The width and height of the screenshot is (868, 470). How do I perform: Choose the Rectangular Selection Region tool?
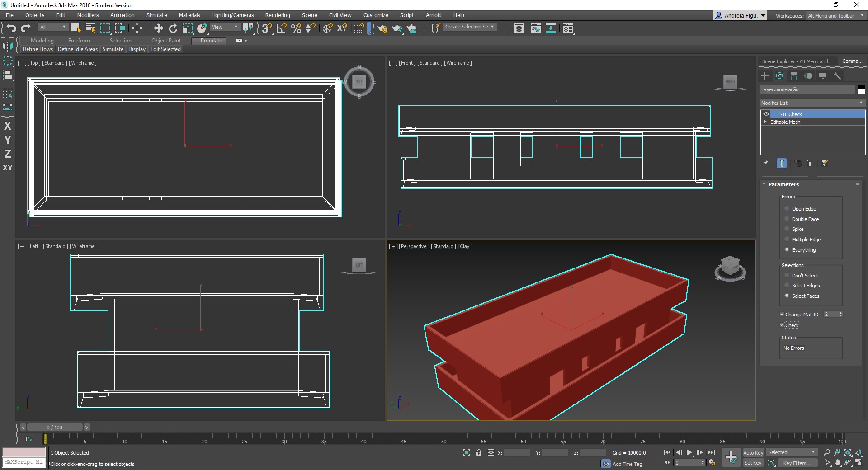(x=105, y=28)
